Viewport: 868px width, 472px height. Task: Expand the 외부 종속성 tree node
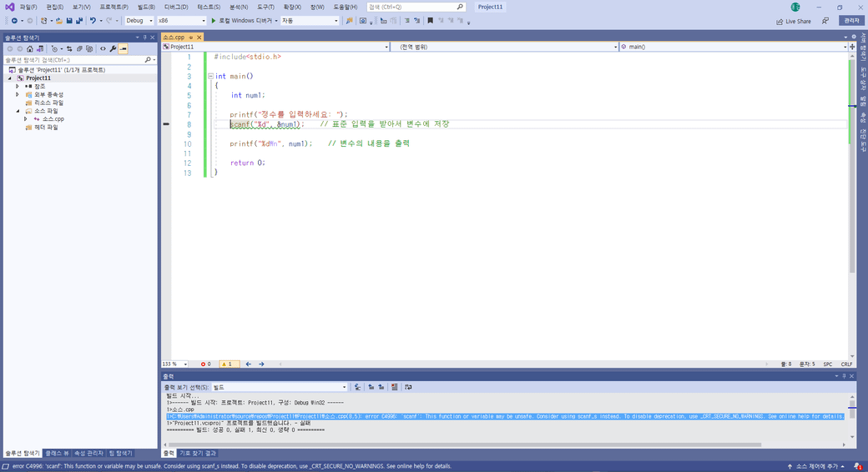tap(18, 94)
